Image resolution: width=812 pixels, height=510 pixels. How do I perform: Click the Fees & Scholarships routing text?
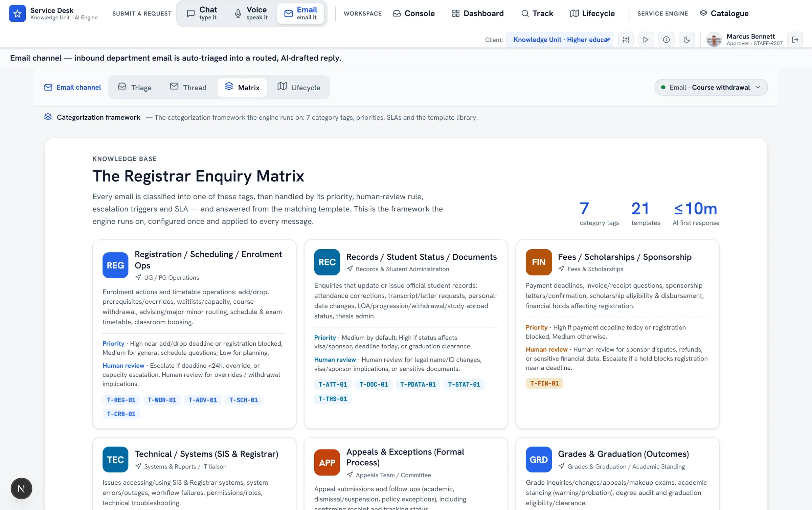tap(595, 269)
